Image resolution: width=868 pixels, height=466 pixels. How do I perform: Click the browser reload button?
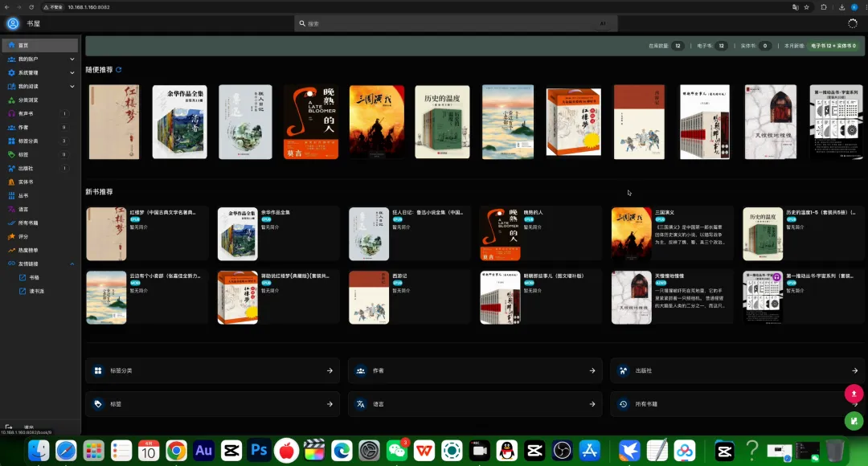click(31, 7)
